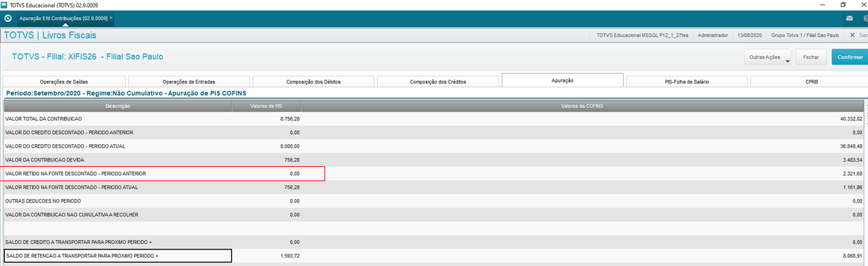Screen dimensions: 868x266
Task: Click PIS value 8.756,28
Action: tap(290, 119)
